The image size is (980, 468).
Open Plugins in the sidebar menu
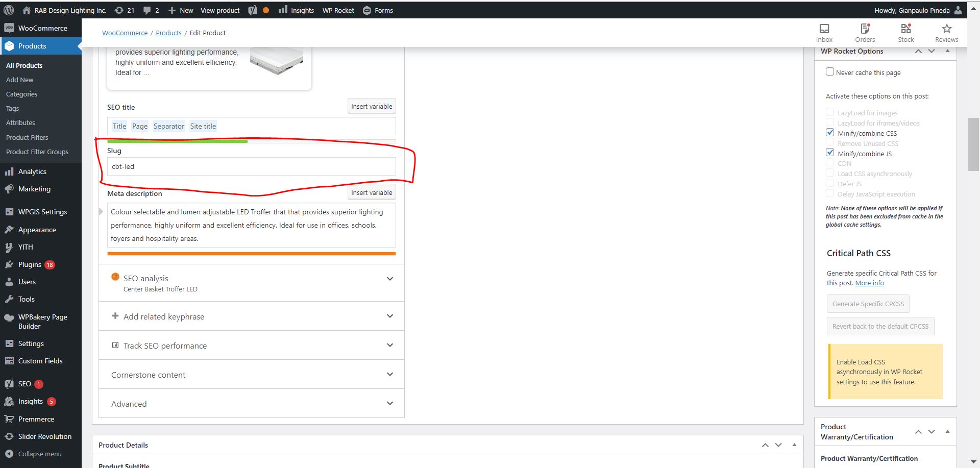coord(30,264)
